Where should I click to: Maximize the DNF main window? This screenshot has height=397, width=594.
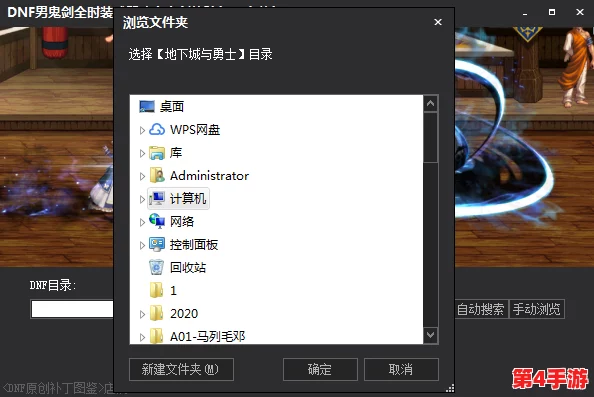[552, 12]
